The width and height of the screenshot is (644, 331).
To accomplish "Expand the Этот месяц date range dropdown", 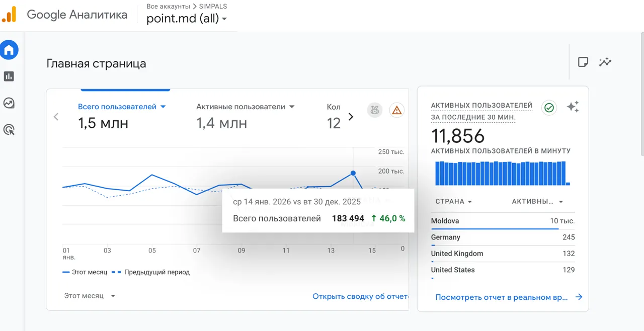I will (x=90, y=296).
